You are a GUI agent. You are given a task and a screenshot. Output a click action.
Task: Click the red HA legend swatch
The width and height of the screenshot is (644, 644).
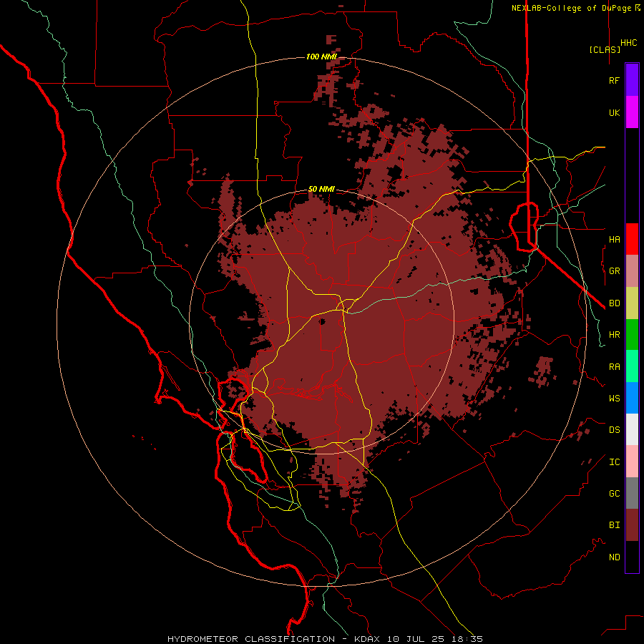[x=632, y=239]
